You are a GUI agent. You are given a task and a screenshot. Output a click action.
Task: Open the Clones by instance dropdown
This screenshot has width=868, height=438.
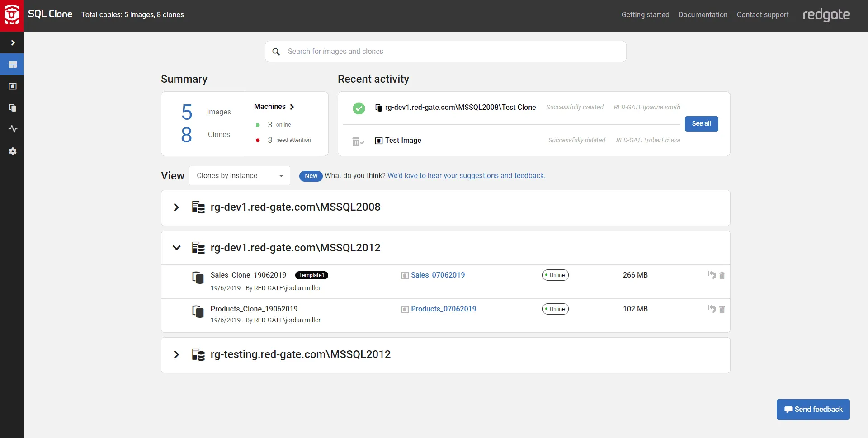pos(239,176)
